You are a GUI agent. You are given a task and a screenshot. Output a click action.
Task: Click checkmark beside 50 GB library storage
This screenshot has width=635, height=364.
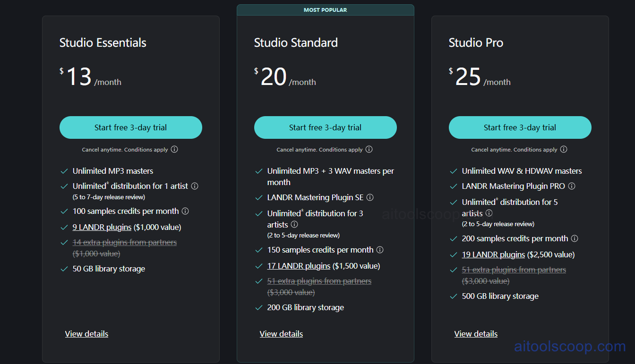click(x=64, y=269)
